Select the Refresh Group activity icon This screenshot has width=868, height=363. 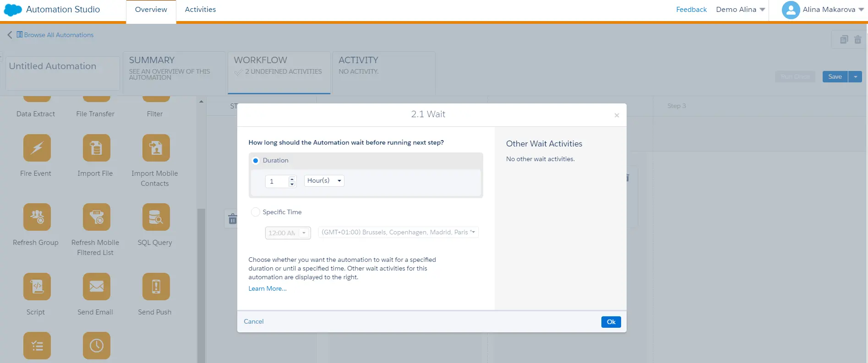click(37, 217)
